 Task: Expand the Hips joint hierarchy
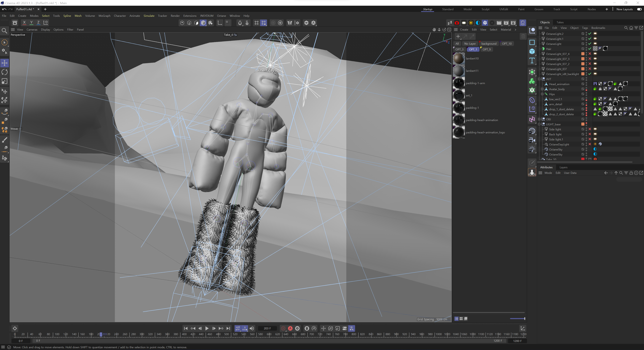pyautogui.click(x=542, y=94)
